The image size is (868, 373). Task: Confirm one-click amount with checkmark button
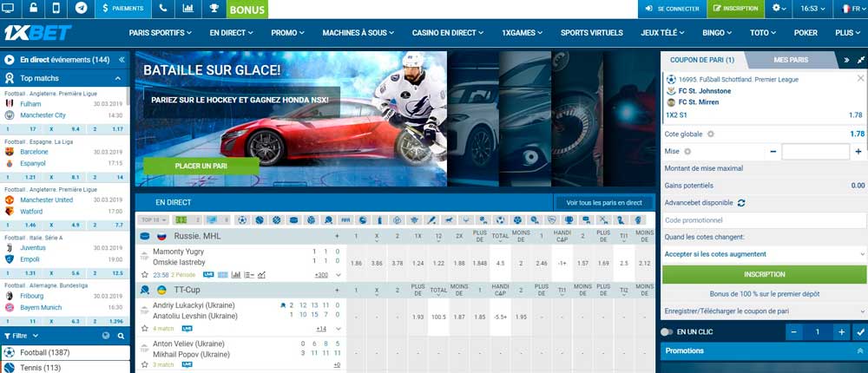tap(860, 332)
